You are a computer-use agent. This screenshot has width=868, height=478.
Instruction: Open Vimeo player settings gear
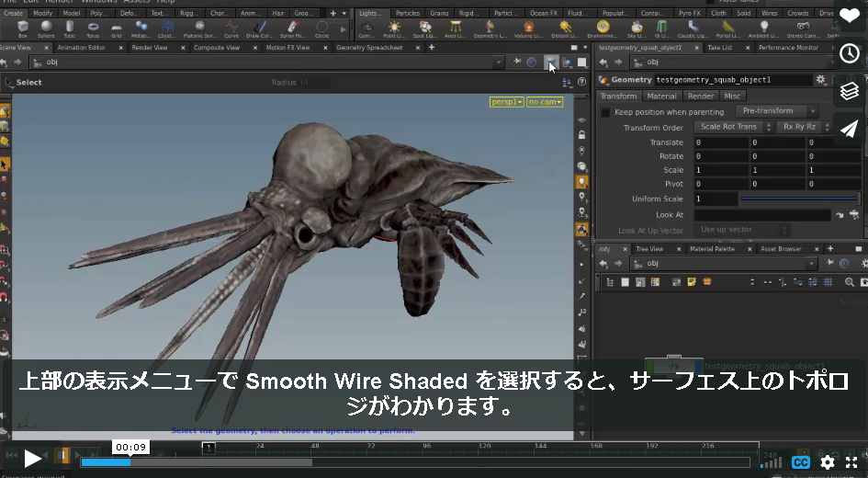point(827,462)
